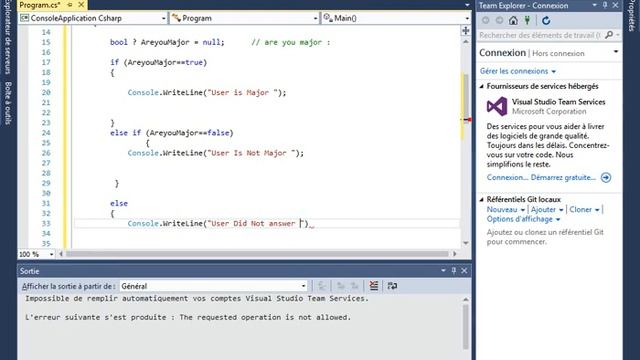
Task: Close the Team Explorer panel
Action: point(616,5)
